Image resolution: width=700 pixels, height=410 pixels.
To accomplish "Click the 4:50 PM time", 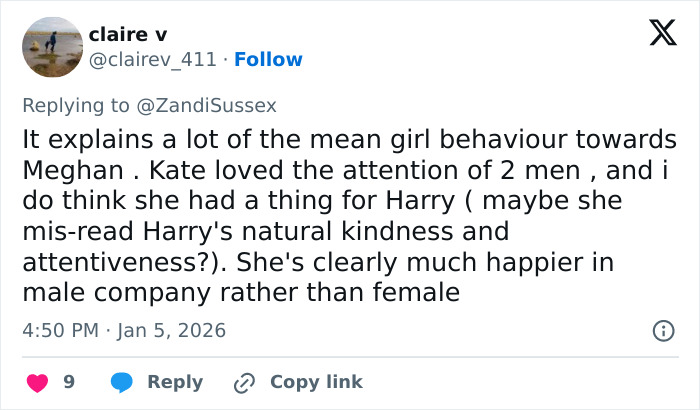I will click(x=60, y=330).
